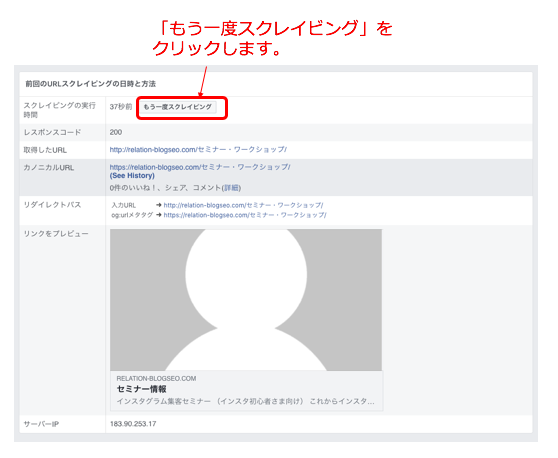Click the リダイレクトパス row label

52,205
